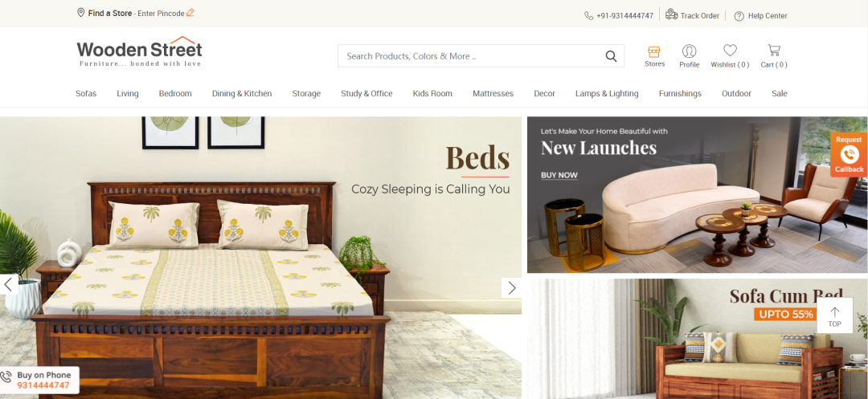Viewport: 868px width, 399px height.
Task: Open the Sofa Cum Bed promo banner
Action: coord(698,339)
